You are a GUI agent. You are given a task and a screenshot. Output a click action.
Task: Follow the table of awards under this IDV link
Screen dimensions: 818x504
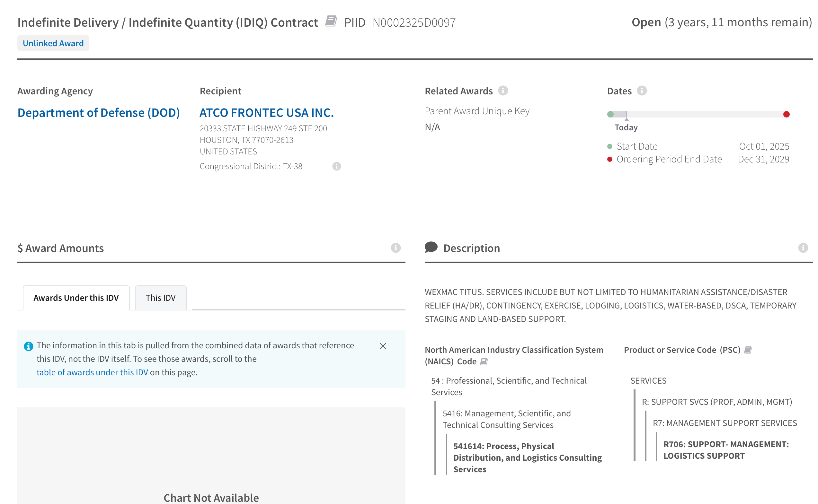click(92, 372)
